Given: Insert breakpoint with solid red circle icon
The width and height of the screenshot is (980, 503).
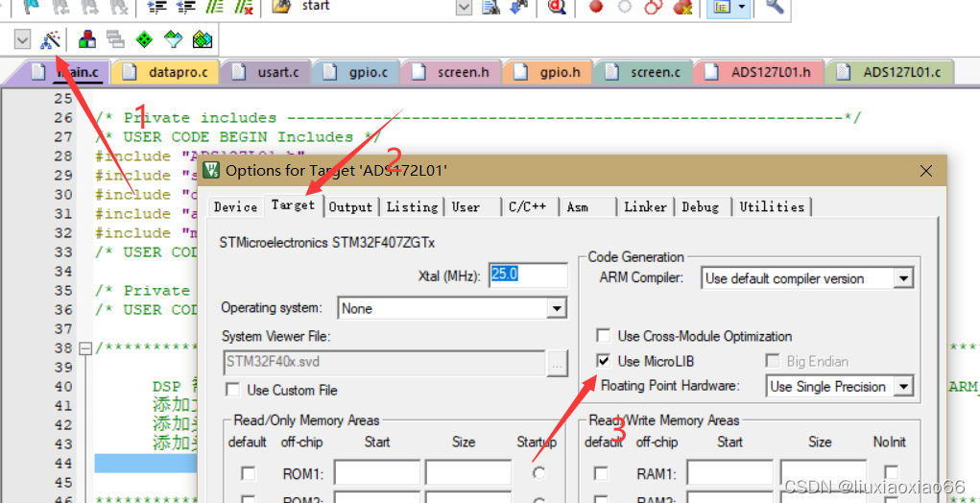Looking at the screenshot, I should coord(596,7).
